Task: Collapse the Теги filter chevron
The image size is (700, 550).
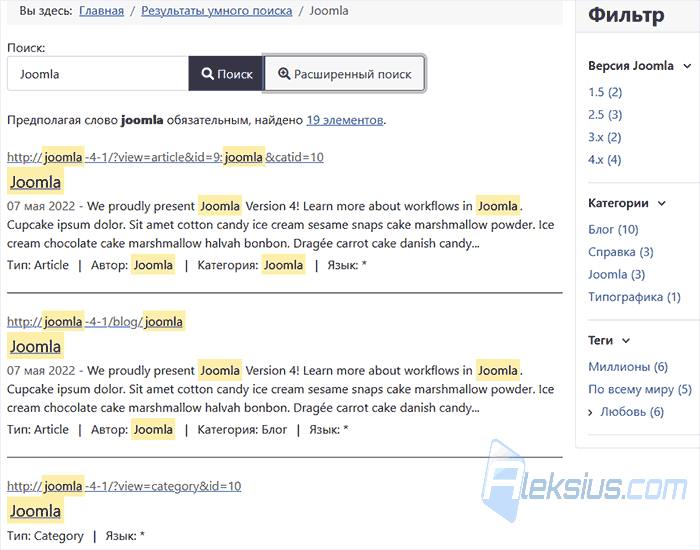Action: (x=626, y=341)
